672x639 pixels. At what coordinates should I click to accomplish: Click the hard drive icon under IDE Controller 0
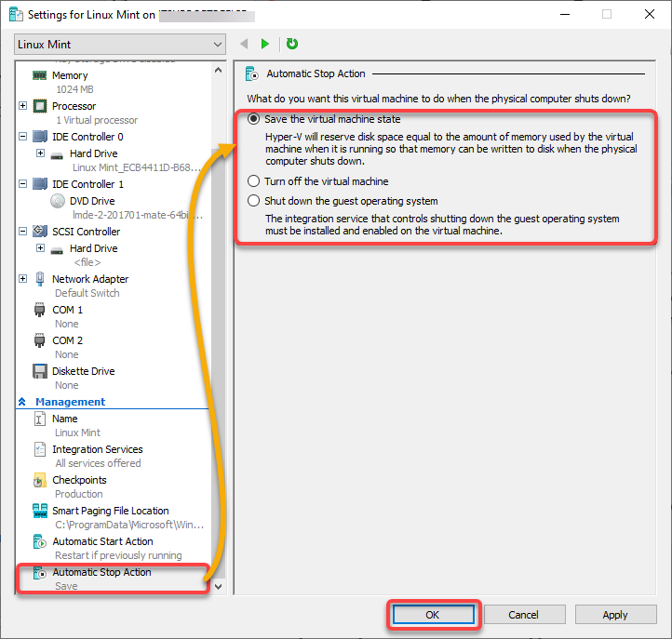57,154
